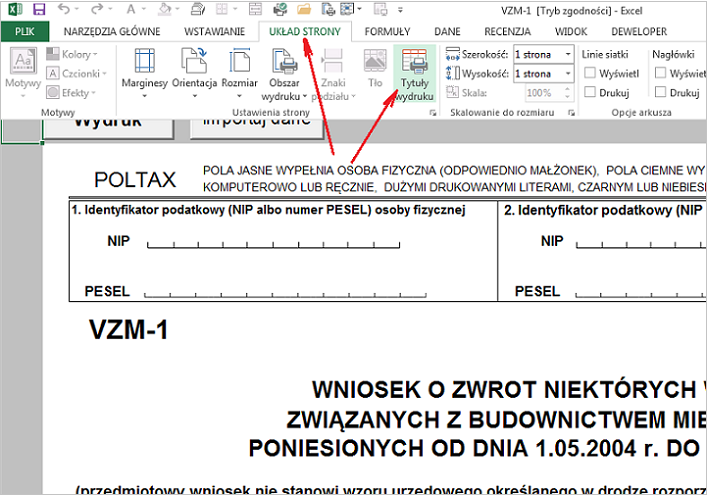Click the POLTAX heading text
Screen dimensions: 707x495
[x=135, y=180]
